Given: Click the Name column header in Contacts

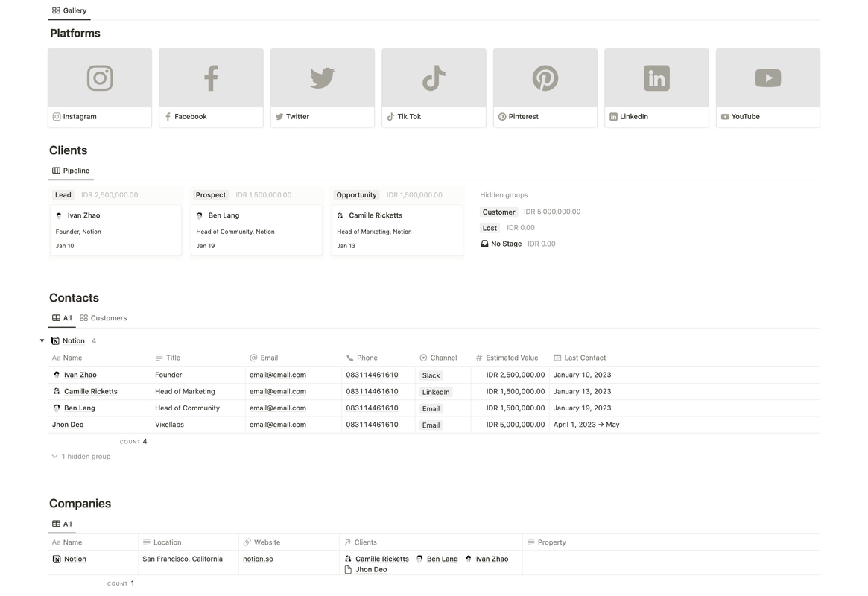Looking at the screenshot, I should (67, 358).
